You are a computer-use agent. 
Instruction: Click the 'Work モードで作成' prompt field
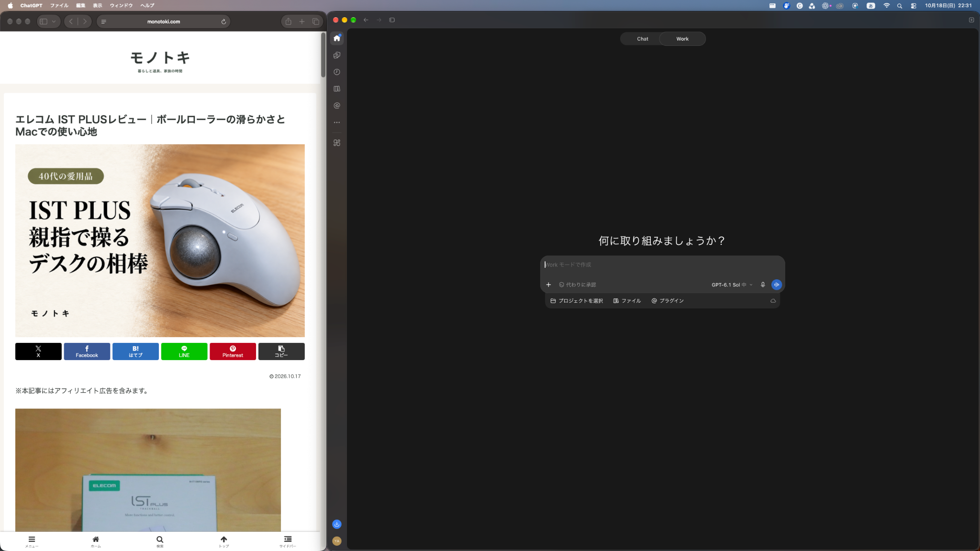(x=663, y=264)
